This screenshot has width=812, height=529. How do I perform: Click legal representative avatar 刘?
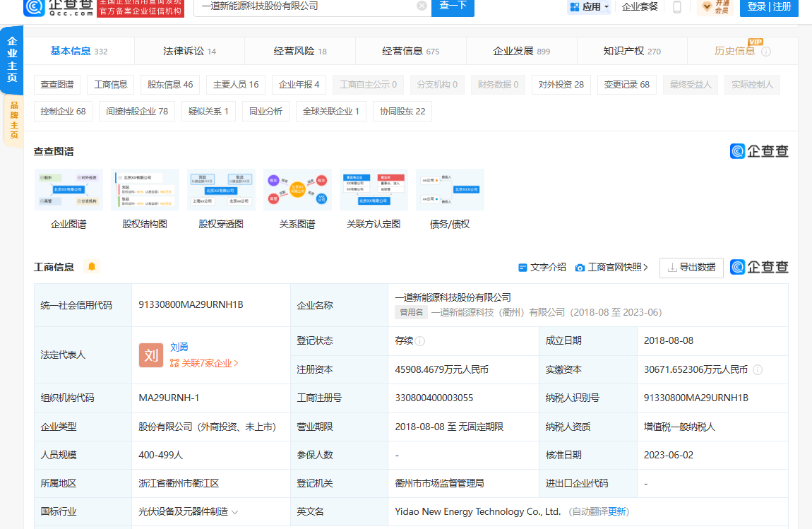[x=151, y=355]
